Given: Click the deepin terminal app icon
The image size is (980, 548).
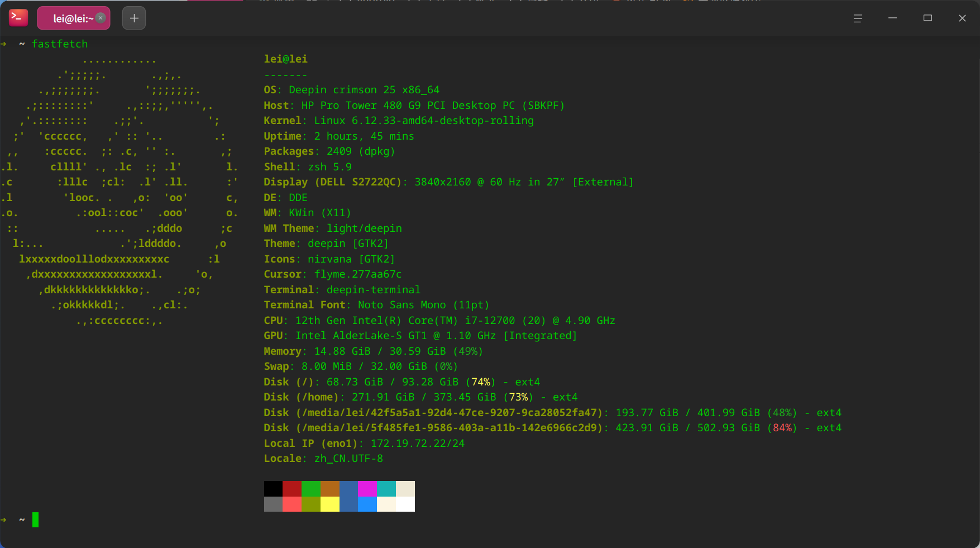Looking at the screenshot, I should point(18,18).
